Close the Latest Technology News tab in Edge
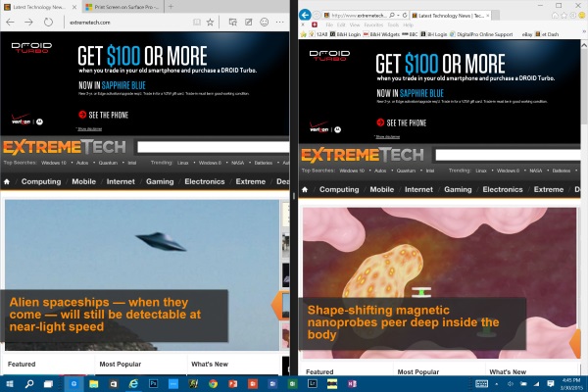588x392 pixels. 74,7
